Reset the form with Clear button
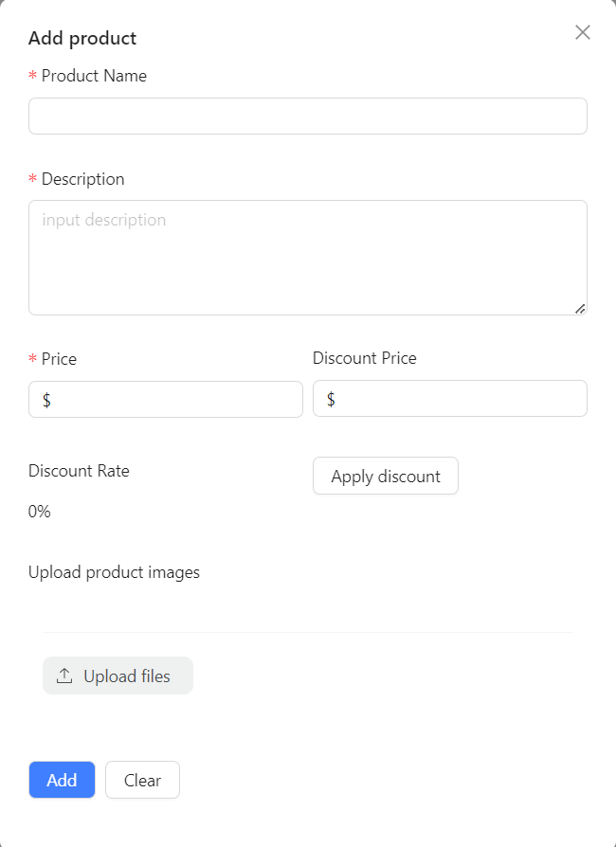The width and height of the screenshot is (616, 847). tap(142, 780)
